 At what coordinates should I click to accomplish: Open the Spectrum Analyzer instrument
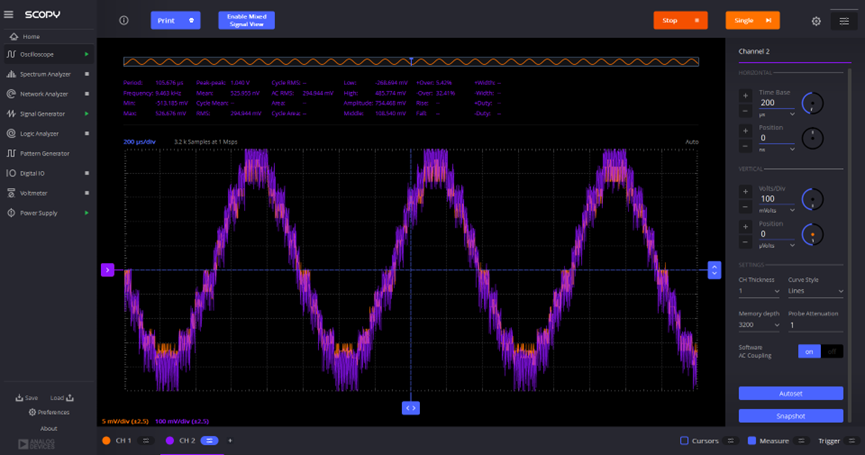(x=47, y=74)
